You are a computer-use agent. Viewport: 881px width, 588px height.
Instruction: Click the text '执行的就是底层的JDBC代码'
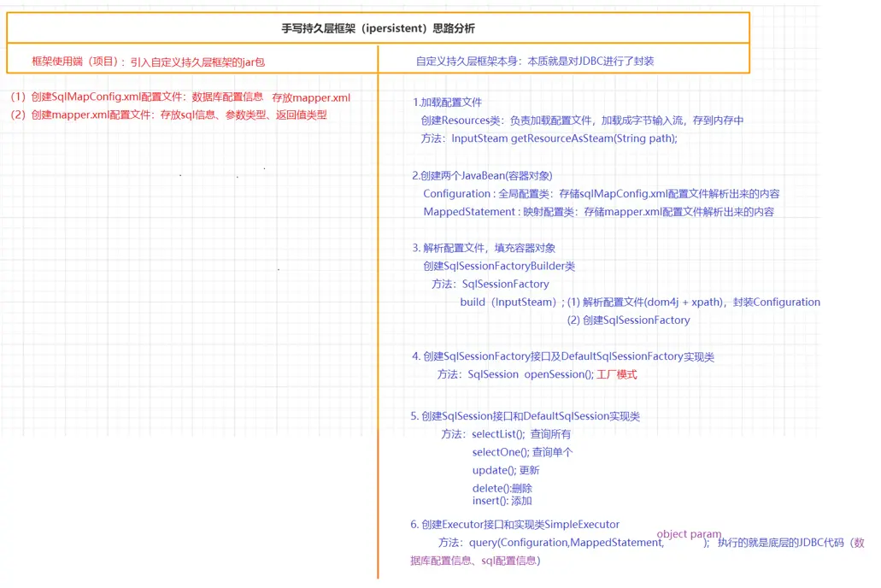coord(781,543)
